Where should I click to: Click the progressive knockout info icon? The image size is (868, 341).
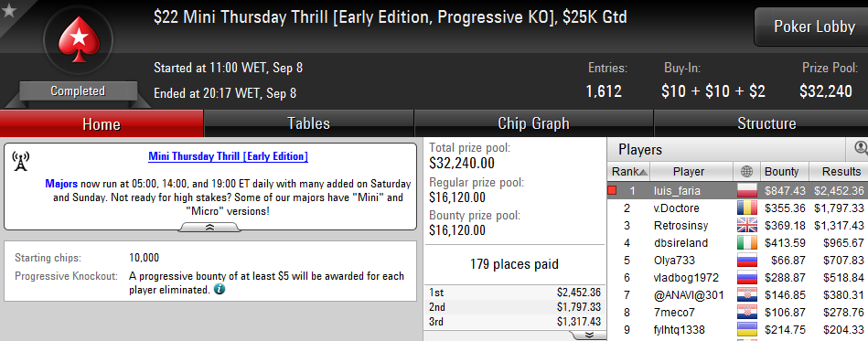[220, 290]
